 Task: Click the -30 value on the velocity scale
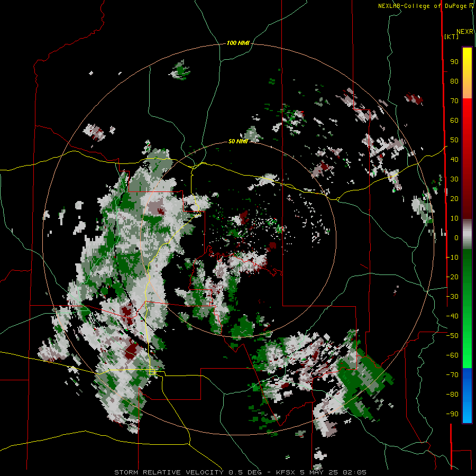coord(452,297)
